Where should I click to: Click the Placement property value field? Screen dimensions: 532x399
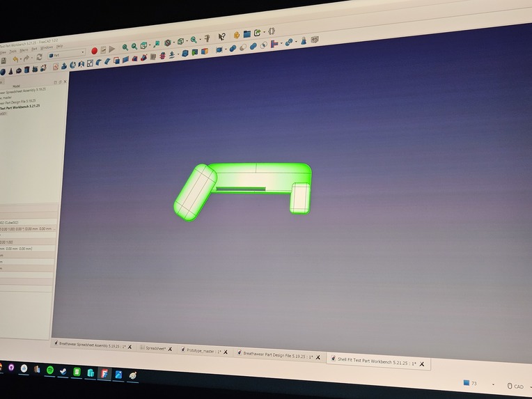coord(27,229)
